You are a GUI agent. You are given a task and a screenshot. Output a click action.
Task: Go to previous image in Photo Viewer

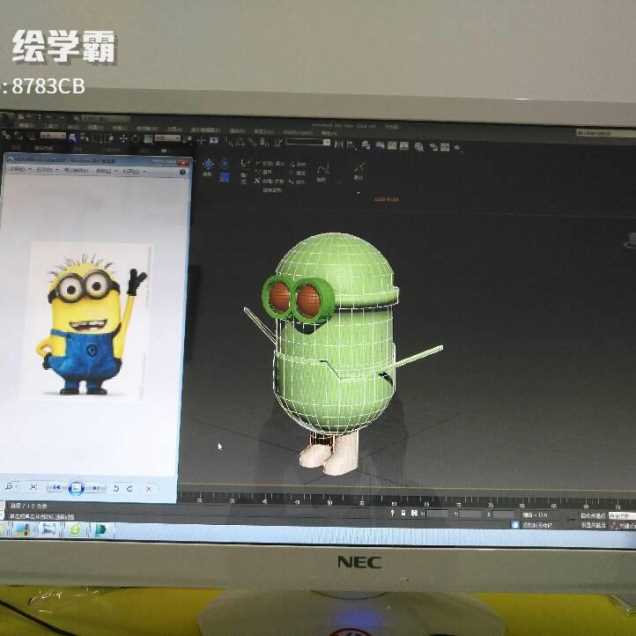click(57, 488)
